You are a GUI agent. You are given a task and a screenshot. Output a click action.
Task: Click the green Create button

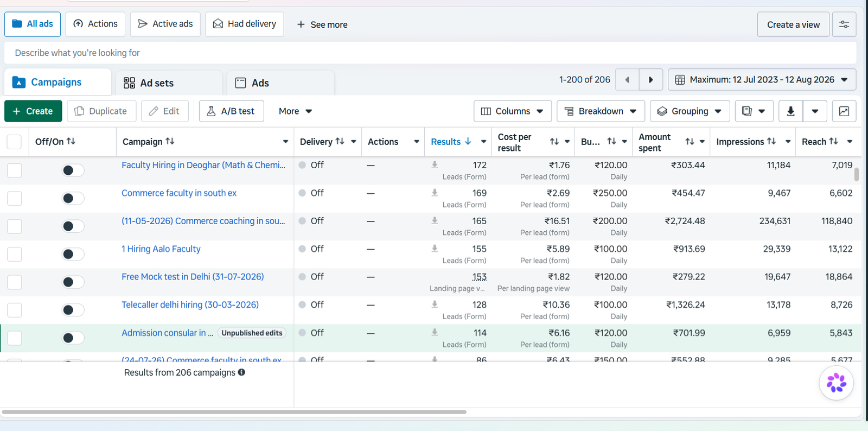pyautogui.click(x=33, y=111)
